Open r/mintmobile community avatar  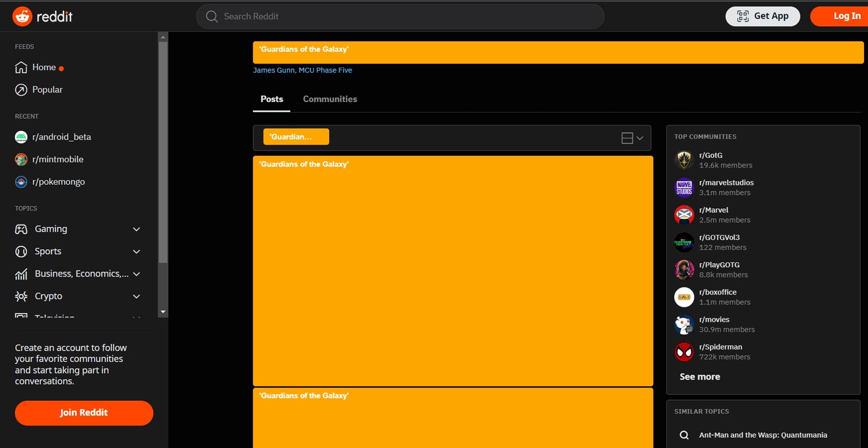click(21, 159)
